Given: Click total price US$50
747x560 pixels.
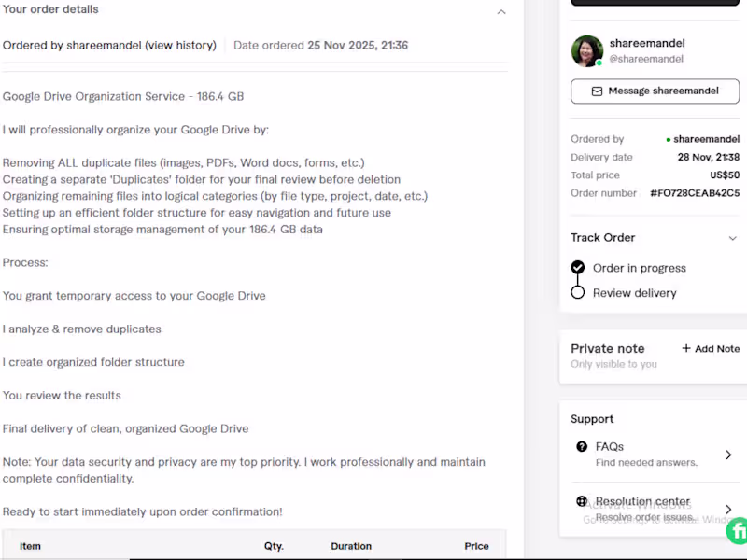Looking at the screenshot, I should (725, 175).
